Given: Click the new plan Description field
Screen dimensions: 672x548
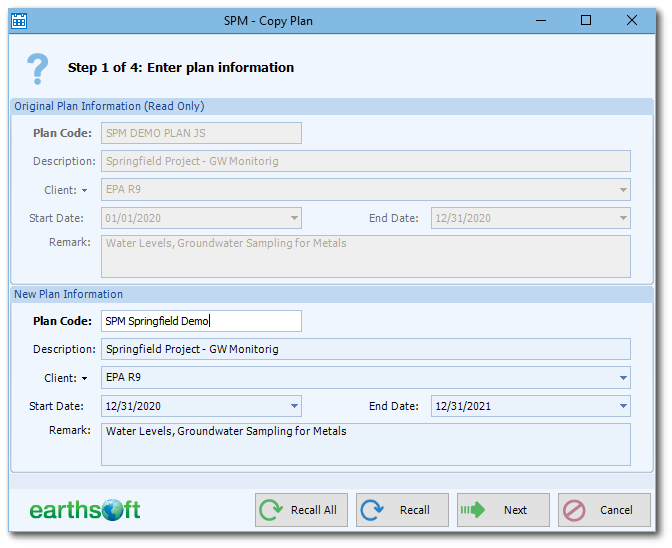Looking at the screenshot, I should (365, 349).
